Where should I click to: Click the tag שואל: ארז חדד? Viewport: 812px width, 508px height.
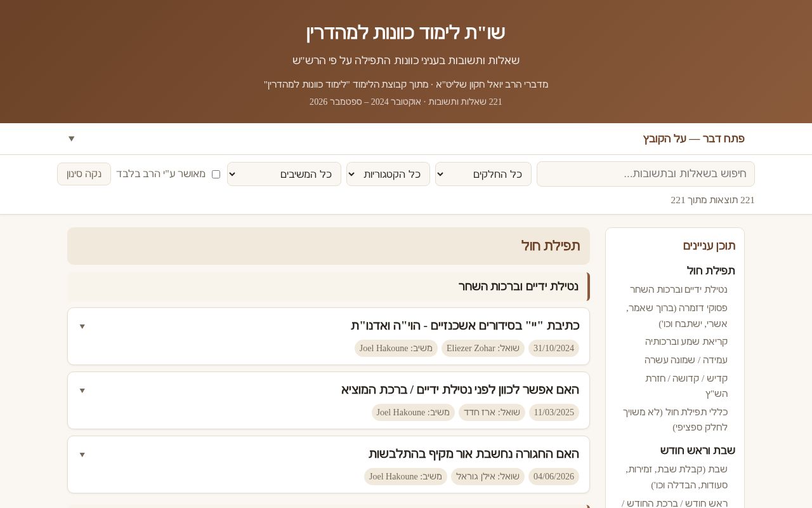click(492, 412)
